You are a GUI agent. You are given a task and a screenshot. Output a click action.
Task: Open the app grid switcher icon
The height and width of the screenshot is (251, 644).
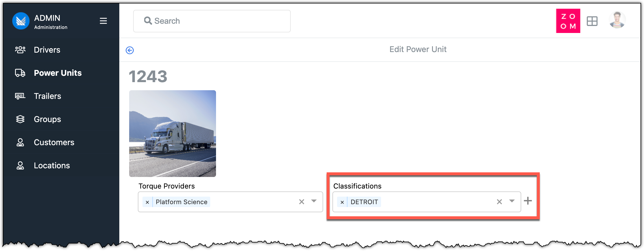pyautogui.click(x=592, y=21)
